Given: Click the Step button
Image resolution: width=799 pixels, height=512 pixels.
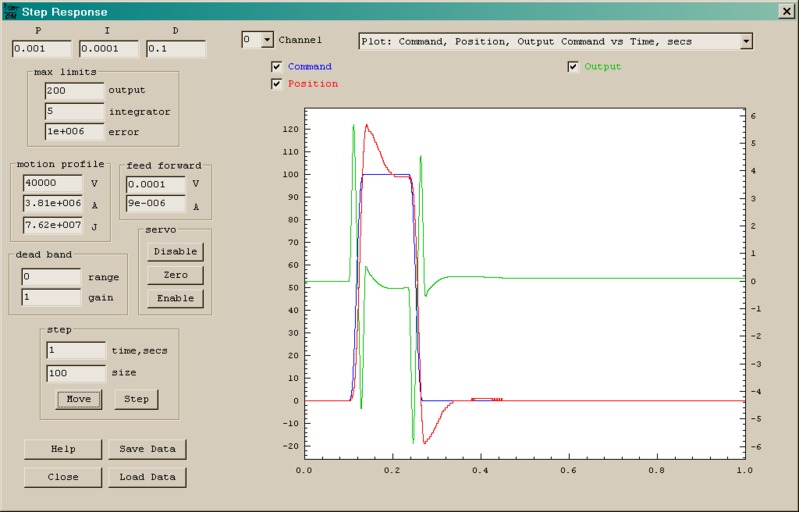Looking at the screenshot, I should [136, 399].
